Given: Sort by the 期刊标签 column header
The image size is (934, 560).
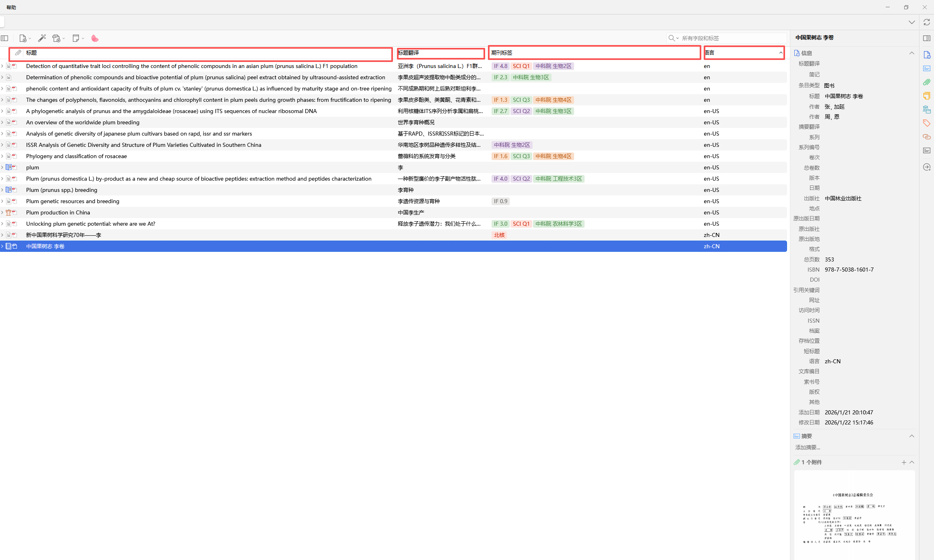Looking at the screenshot, I should click(x=594, y=53).
